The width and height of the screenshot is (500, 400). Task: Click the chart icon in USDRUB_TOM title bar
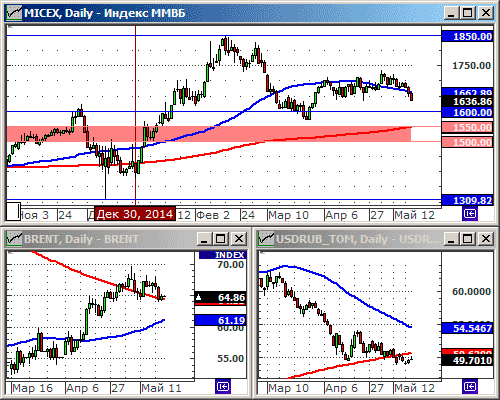[x=266, y=239]
